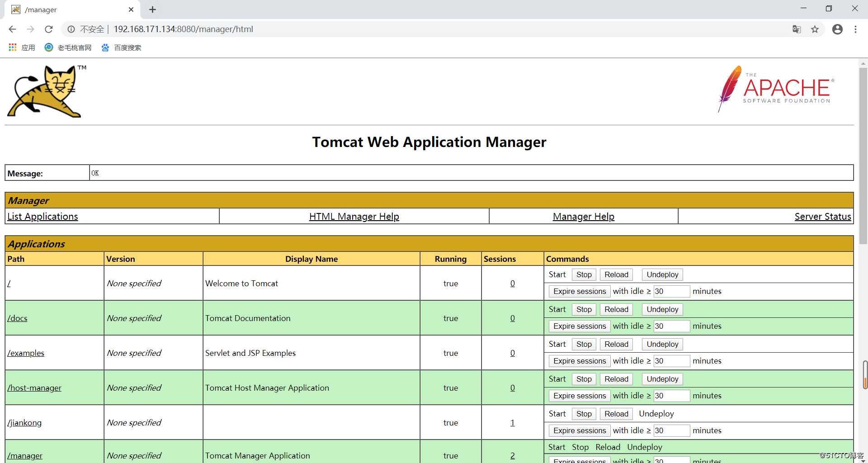Expire sessions for /examples
This screenshot has width=868, height=463.
click(580, 361)
